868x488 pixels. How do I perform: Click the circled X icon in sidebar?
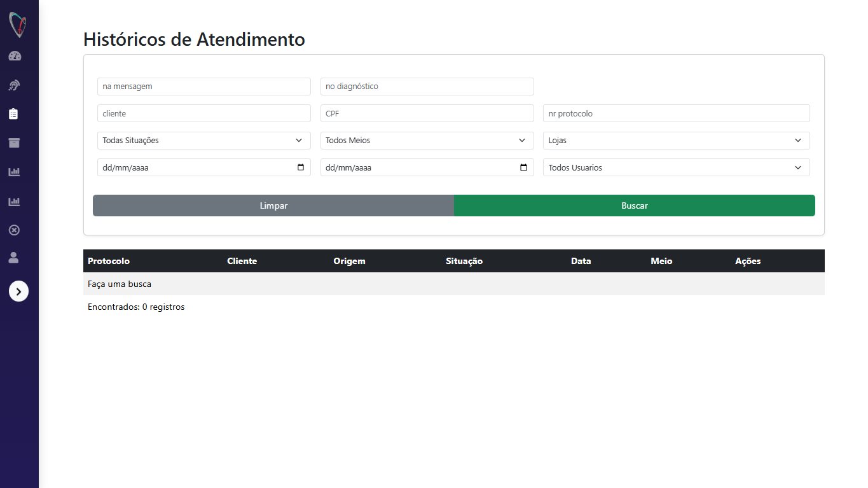[14, 230]
